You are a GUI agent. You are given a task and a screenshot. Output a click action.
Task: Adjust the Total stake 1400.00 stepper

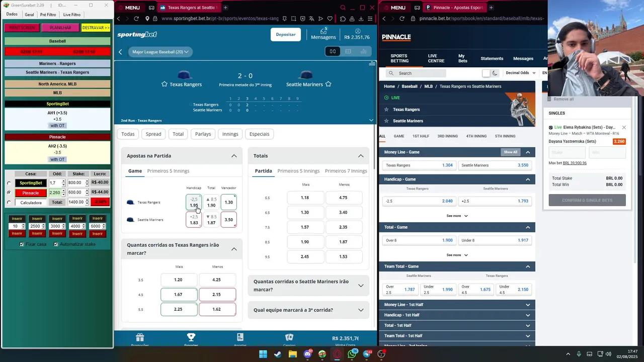(x=87, y=202)
